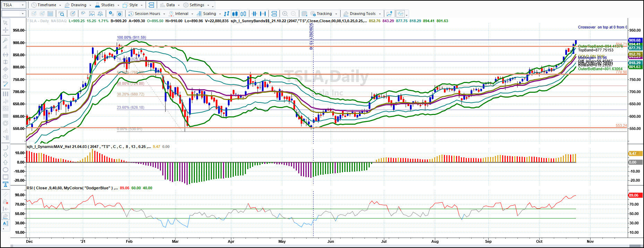The width and height of the screenshot is (644, 248).
Task: Click the Crossover on top text
Action: click(x=602, y=27)
